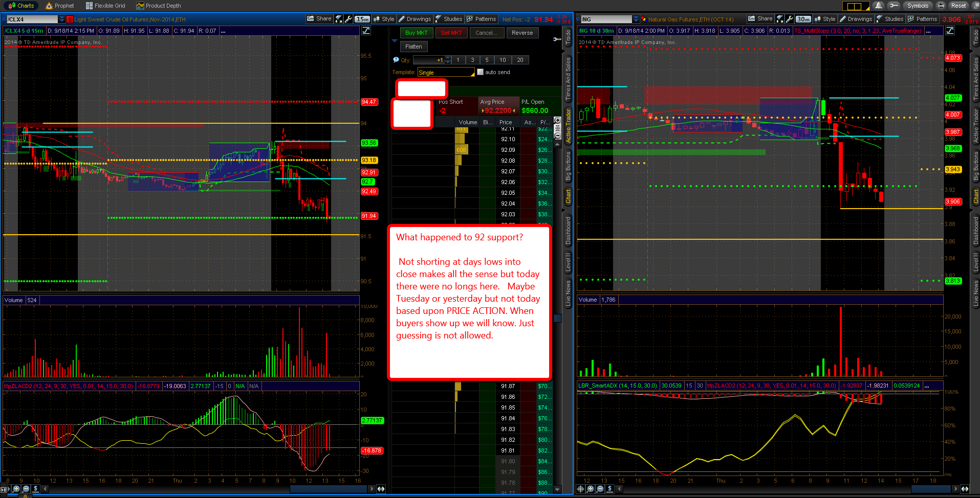
Task: Click the Reverse button
Action: click(x=522, y=33)
